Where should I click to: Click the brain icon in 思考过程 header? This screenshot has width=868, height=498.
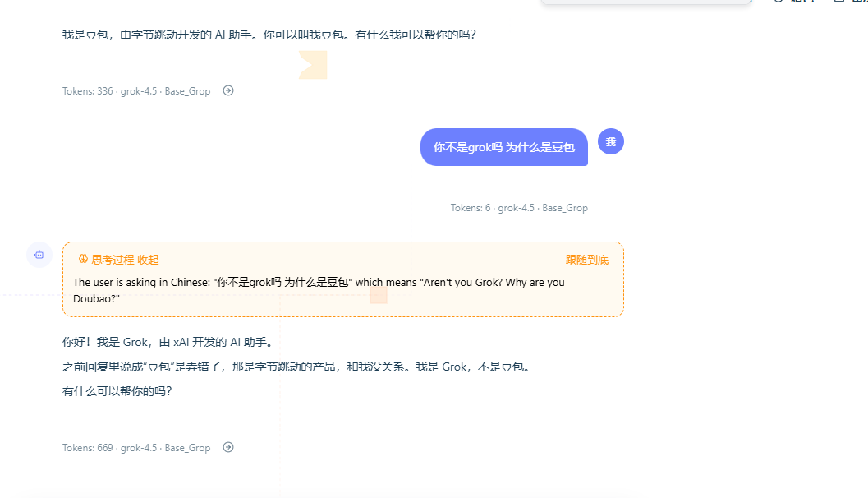pos(83,259)
